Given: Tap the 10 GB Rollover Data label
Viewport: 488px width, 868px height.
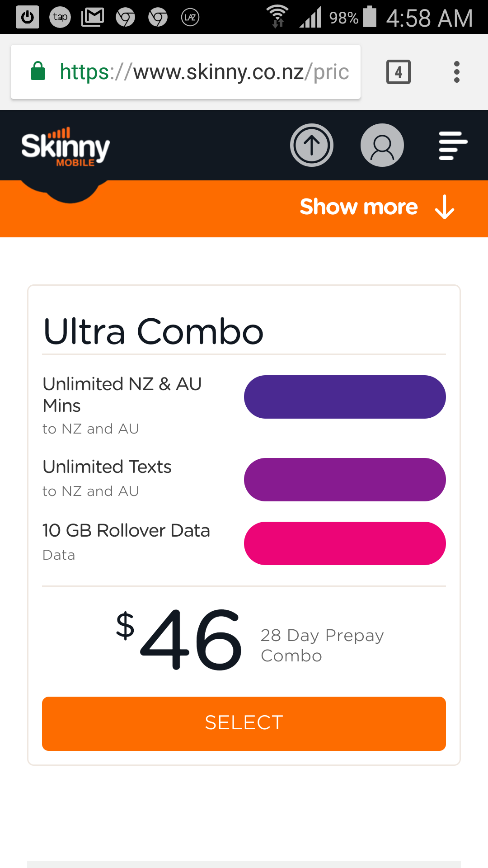Looking at the screenshot, I should [x=126, y=531].
